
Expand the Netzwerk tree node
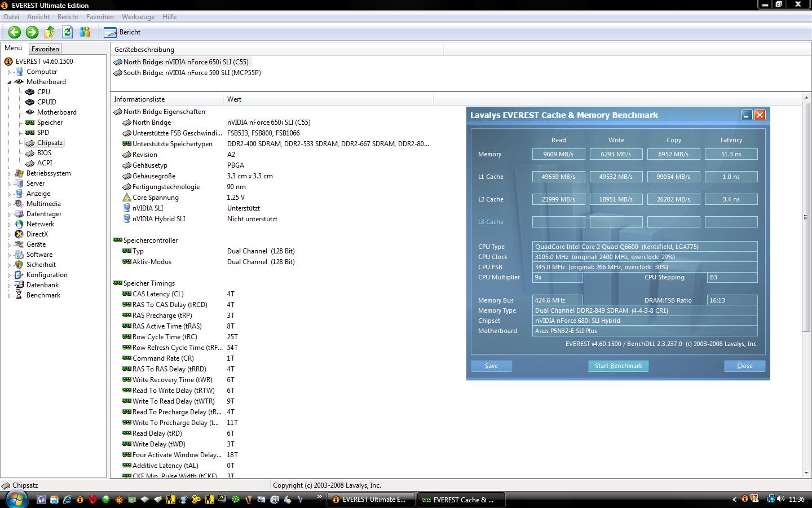click(x=9, y=225)
